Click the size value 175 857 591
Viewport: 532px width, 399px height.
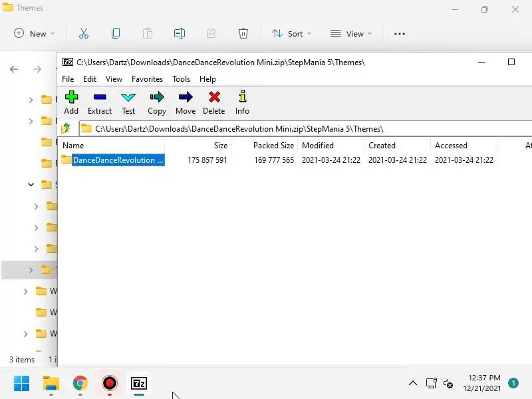click(207, 160)
